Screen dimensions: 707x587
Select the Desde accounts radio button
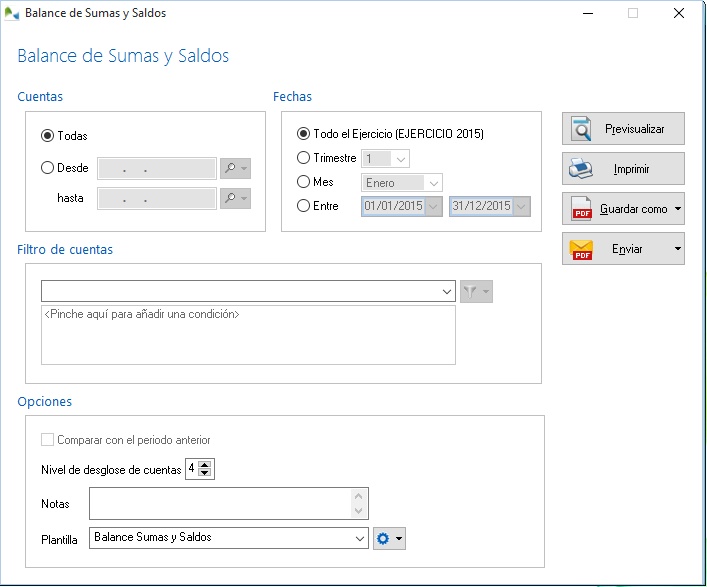tap(48, 168)
